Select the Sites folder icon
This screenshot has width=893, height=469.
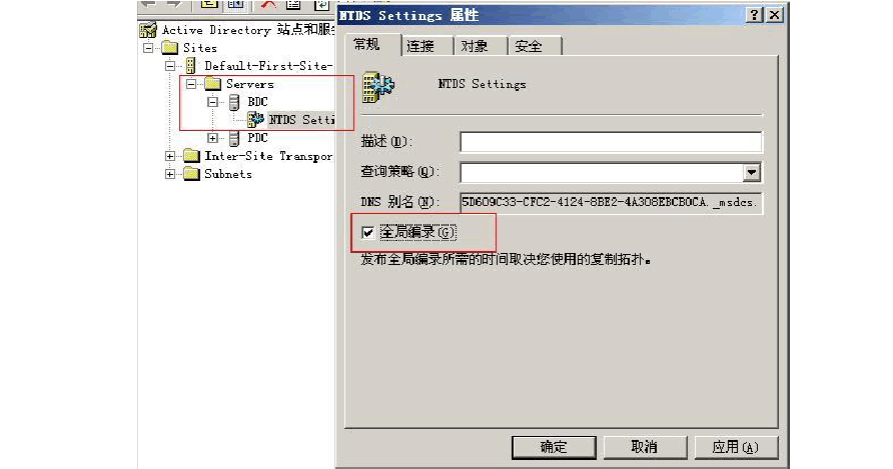(170, 48)
